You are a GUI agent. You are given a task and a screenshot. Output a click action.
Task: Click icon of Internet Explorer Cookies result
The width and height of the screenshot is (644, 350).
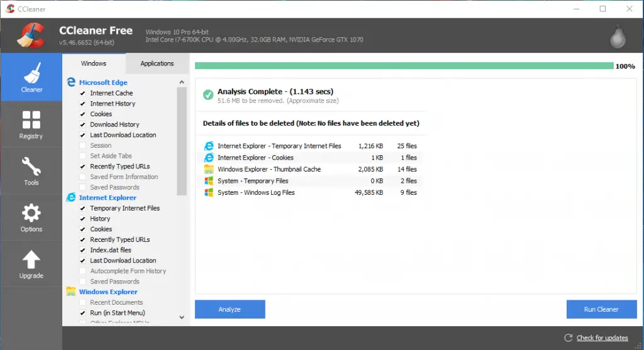(x=209, y=158)
